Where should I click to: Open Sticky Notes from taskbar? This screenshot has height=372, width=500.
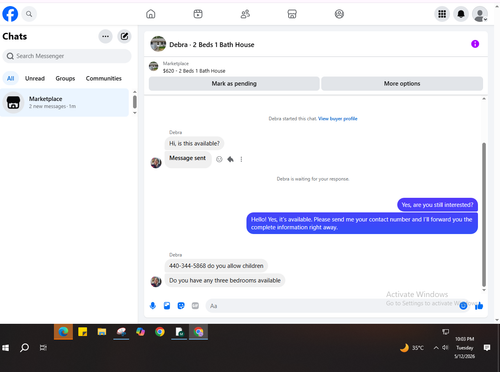click(83, 332)
